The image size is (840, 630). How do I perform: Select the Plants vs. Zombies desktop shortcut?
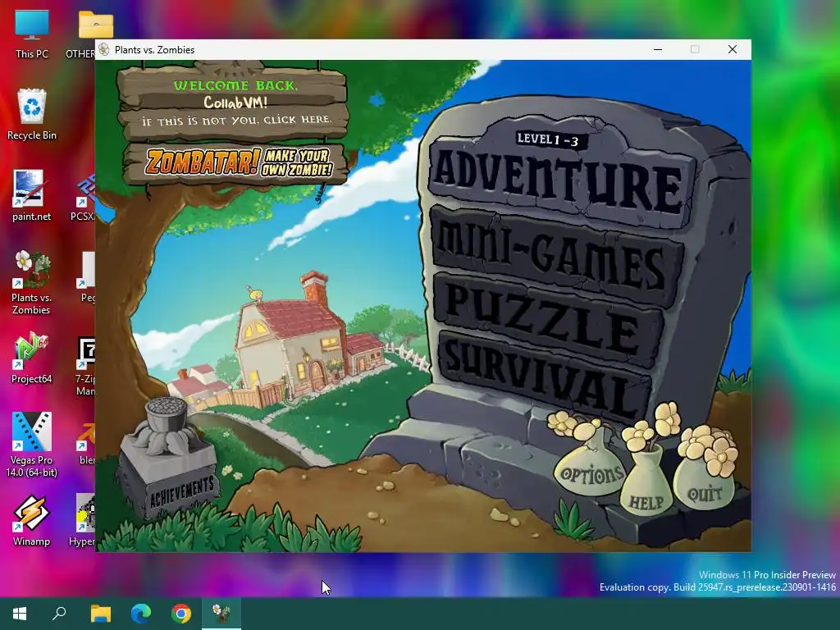tap(32, 283)
